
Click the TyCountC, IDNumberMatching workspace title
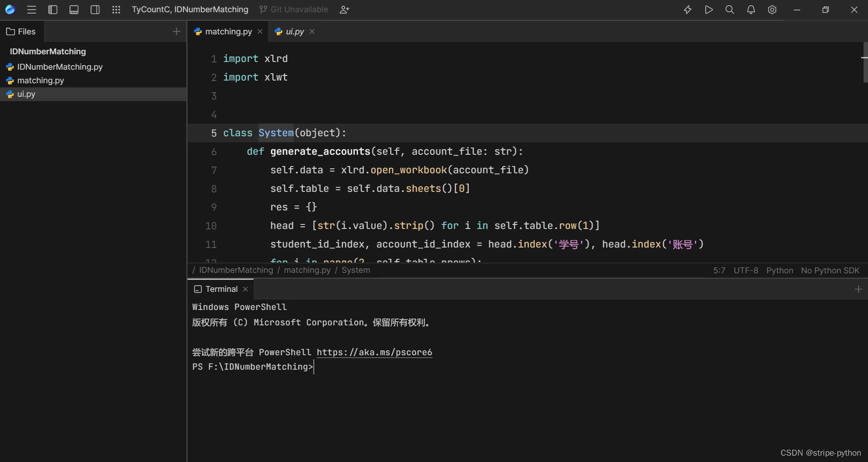pyautogui.click(x=190, y=10)
